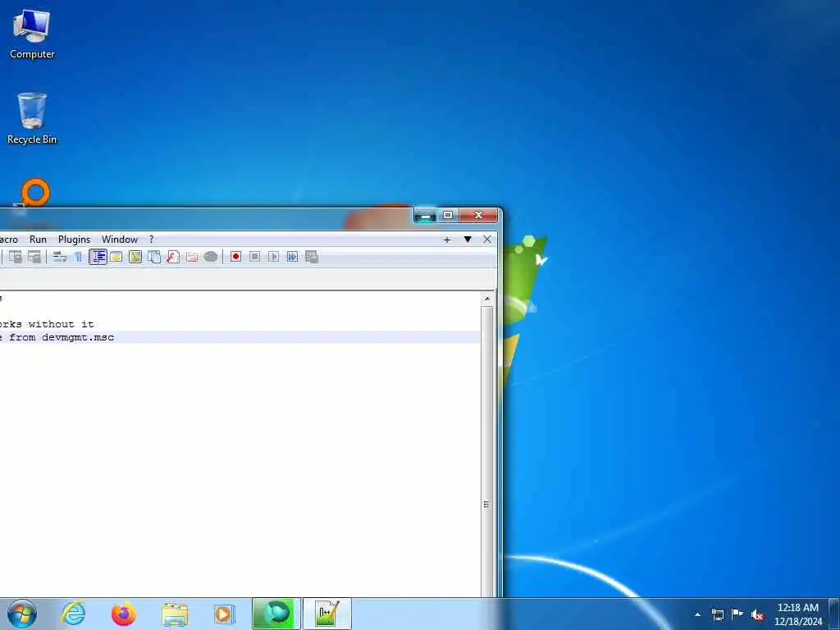Start macro recording with red dot icon

coord(235,257)
